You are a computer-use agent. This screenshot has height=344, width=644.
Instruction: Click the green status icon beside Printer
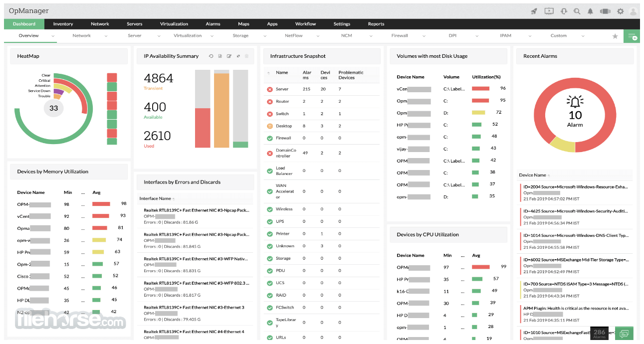point(270,234)
